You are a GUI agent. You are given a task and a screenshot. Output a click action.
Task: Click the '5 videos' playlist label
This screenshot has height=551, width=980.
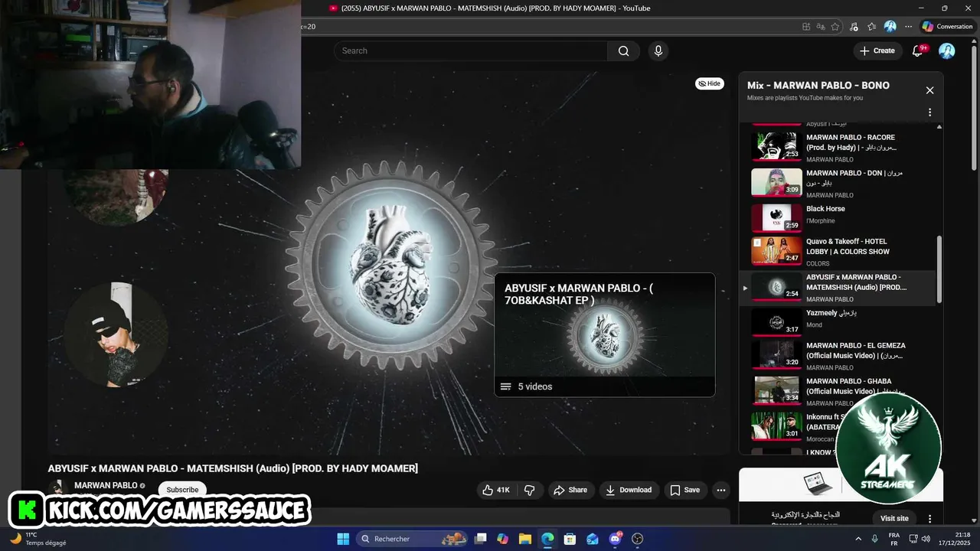click(x=534, y=386)
